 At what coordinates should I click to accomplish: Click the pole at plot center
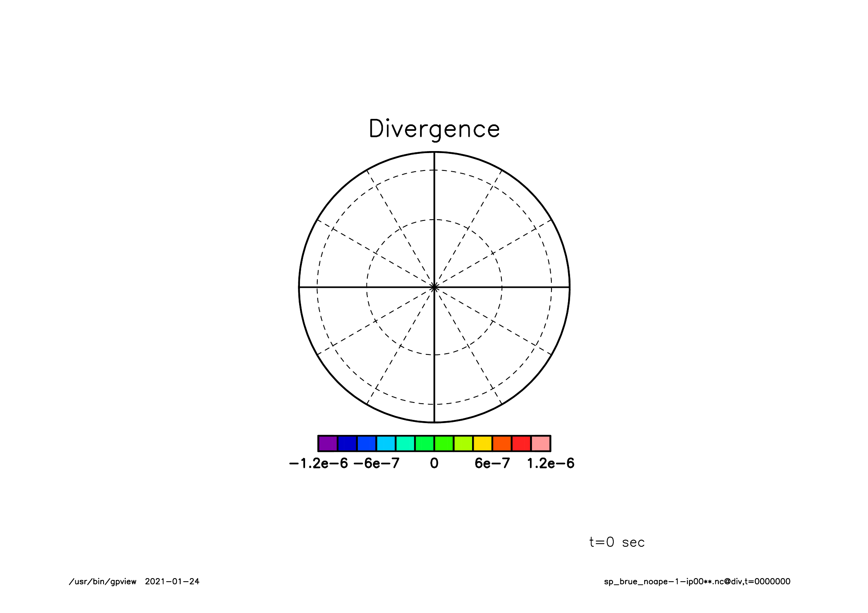tap(434, 287)
